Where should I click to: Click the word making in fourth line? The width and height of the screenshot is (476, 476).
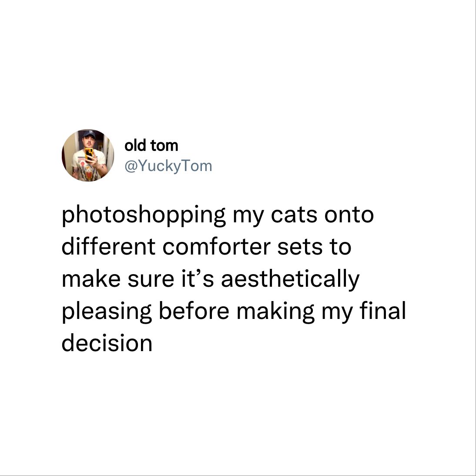[x=275, y=312]
